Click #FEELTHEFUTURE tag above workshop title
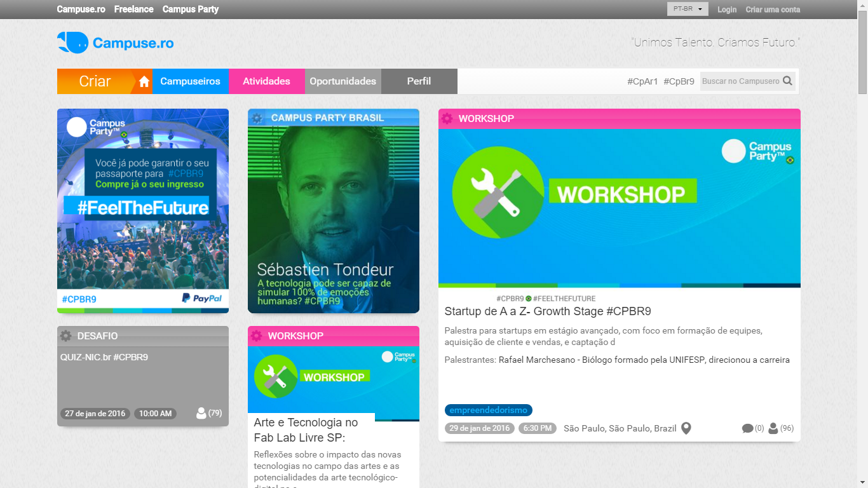Image resolution: width=868 pixels, height=488 pixels. pyautogui.click(x=564, y=299)
